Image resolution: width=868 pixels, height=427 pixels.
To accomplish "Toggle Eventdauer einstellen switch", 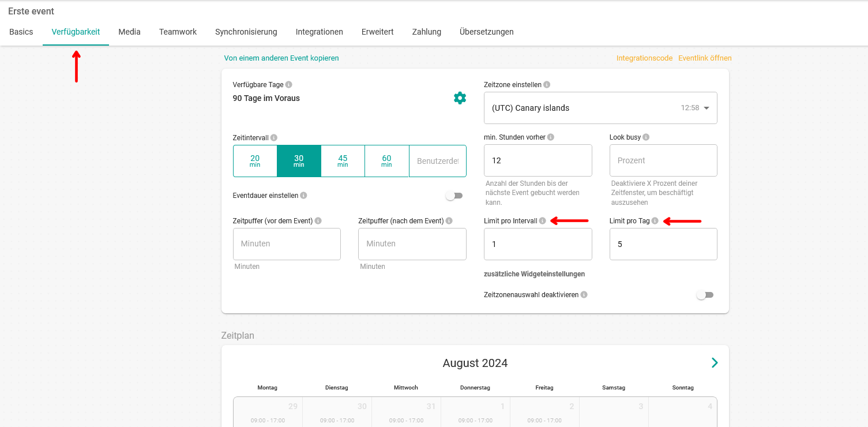I will pos(454,196).
